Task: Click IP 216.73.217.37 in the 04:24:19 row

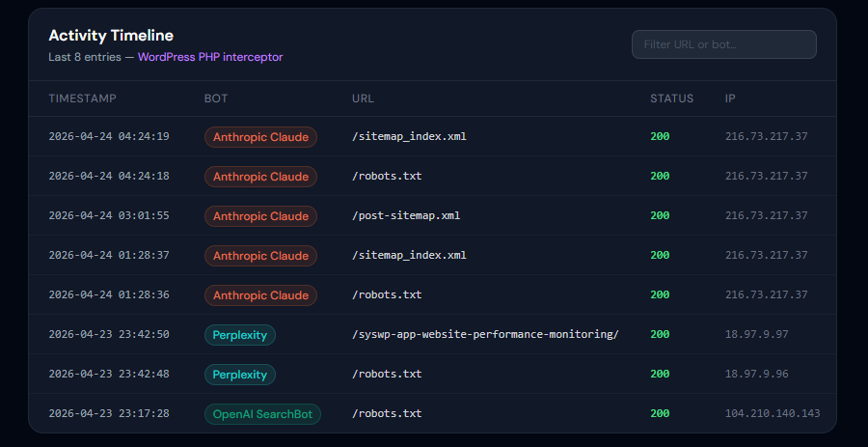Action: point(766,136)
